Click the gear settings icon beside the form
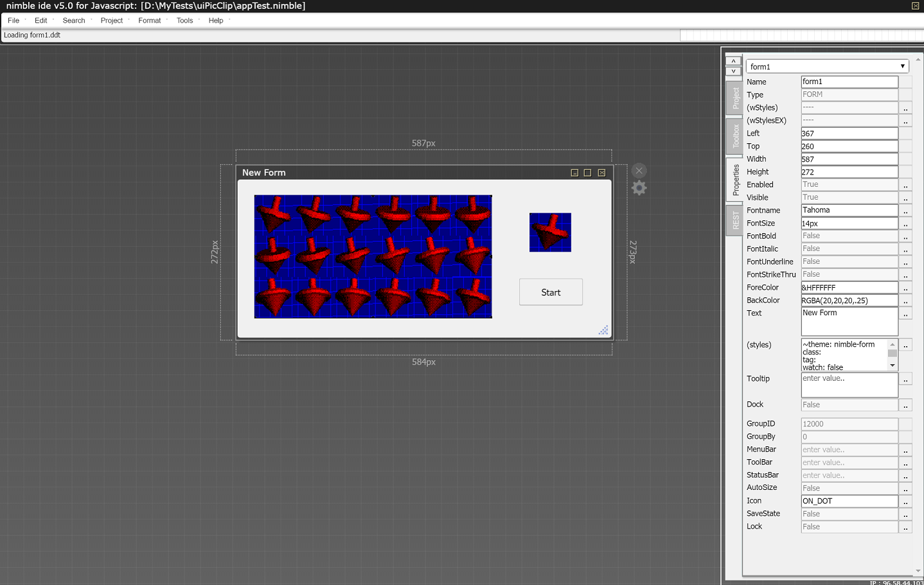Screen dimensions: 924x585 (x=639, y=188)
